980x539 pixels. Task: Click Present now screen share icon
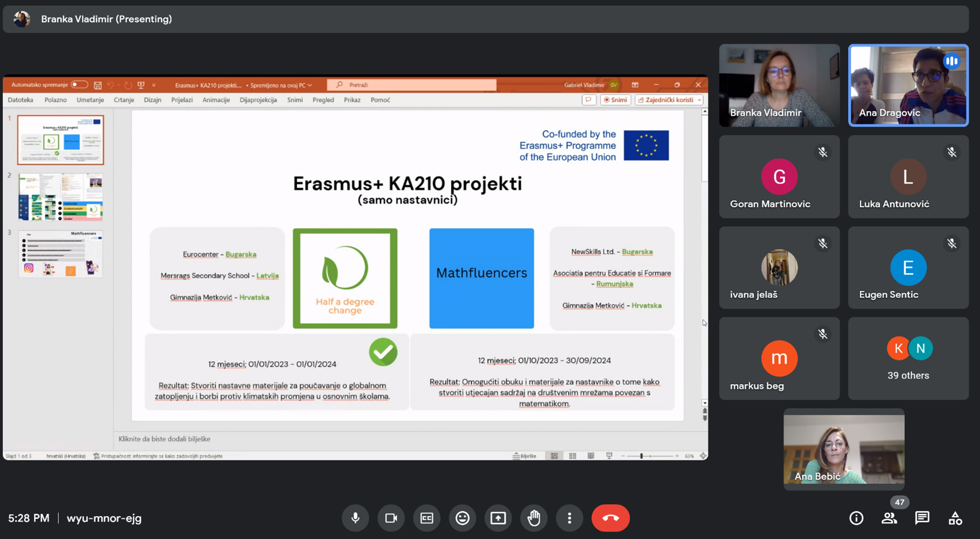(x=498, y=518)
